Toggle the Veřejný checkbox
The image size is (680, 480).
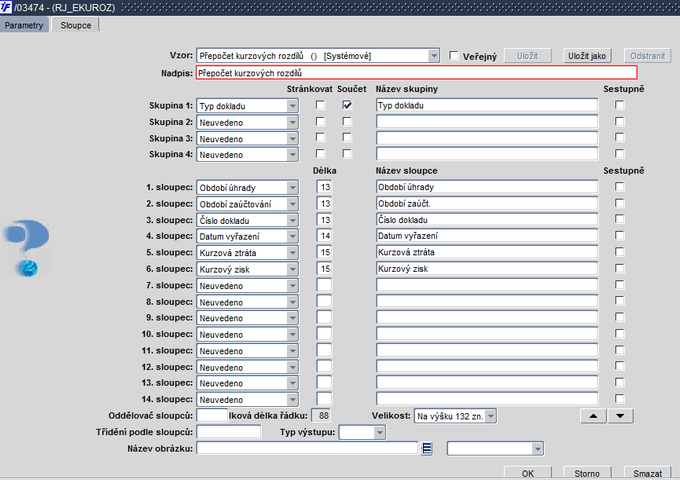tap(455, 56)
